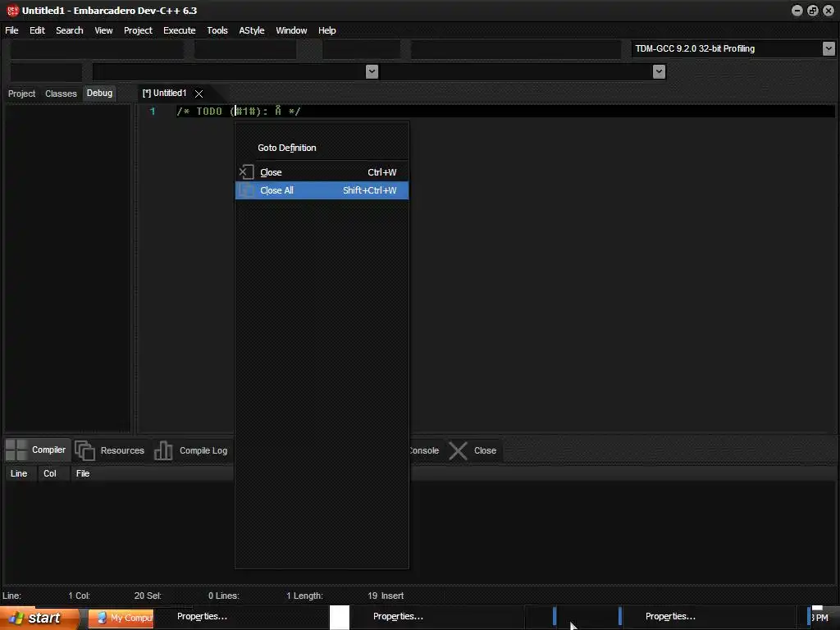Click the middle Properties... taskbar item
Viewport: 840px width, 630px height.
coord(398,617)
